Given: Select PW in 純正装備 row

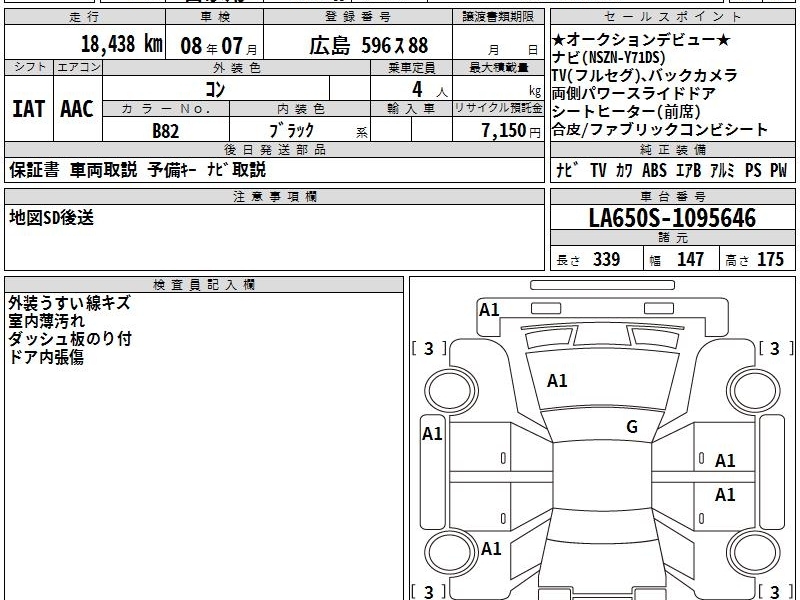Looking at the screenshot, I should 779,170.
